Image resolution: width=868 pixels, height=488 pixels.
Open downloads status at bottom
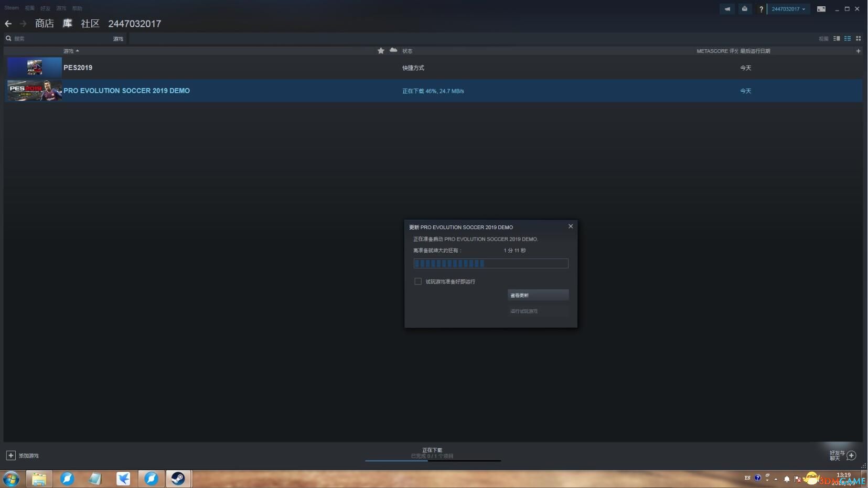coord(432,453)
